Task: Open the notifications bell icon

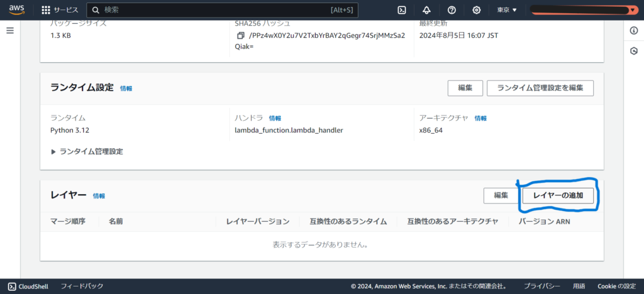Action: point(426,10)
